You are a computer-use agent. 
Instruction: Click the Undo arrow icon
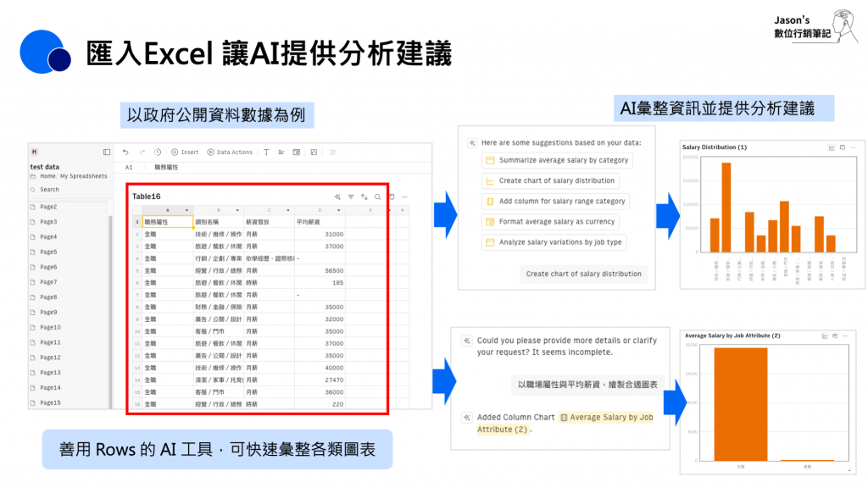coord(125,152)
